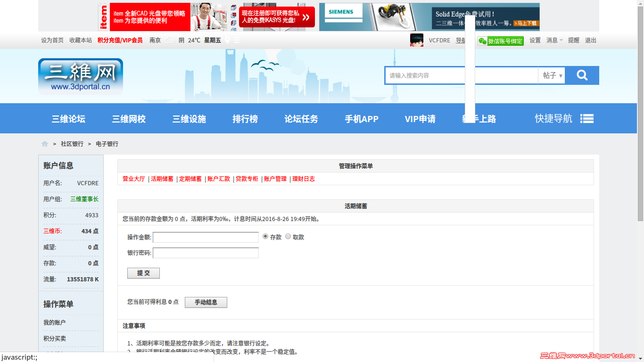This screenshot has width=644, height=362.
Task: Open the 理财日志 bank menu link
Action: pos(304,179)
